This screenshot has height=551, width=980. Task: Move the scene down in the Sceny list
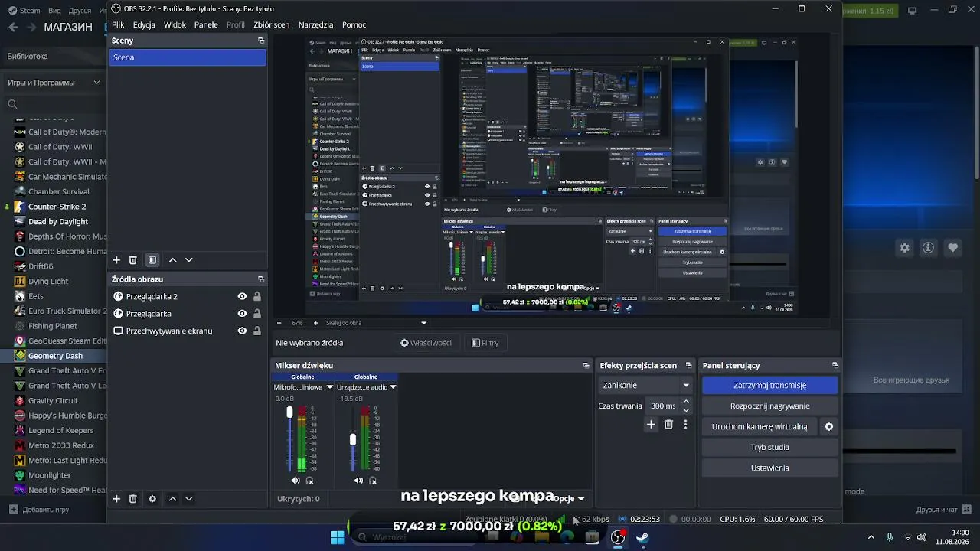188,260
